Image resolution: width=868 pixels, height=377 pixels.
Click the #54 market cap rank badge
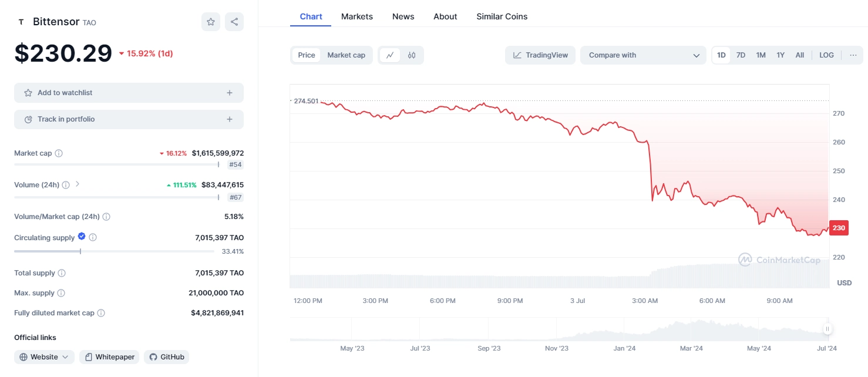tap(235, 165)
